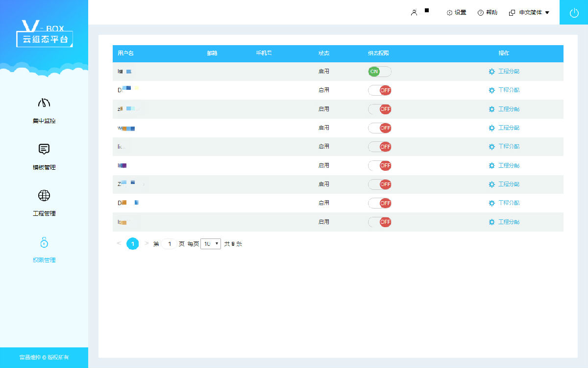Click the 工程管理 globe icon
This screenshot has width=588, height=368.
pyautogui.click(x=44, y=196)
